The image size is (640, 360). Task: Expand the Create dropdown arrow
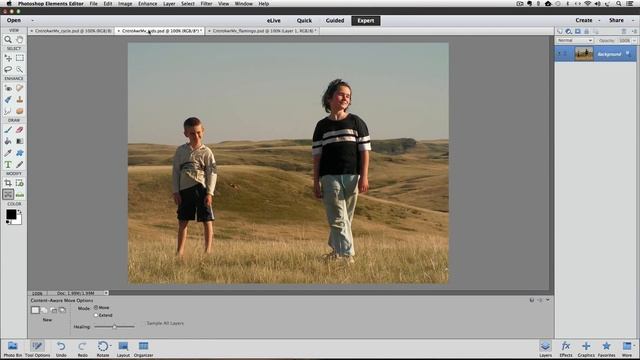599,20
